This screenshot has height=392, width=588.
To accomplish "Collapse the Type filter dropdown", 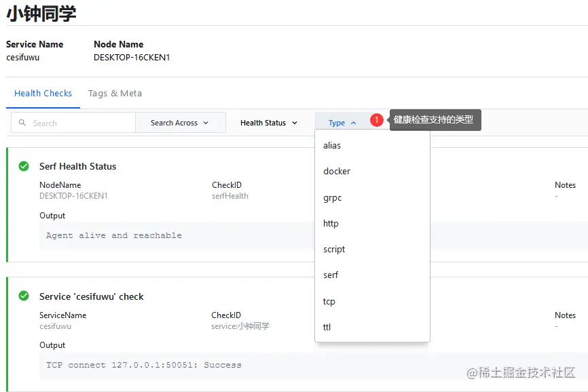I will coord(342,123).
